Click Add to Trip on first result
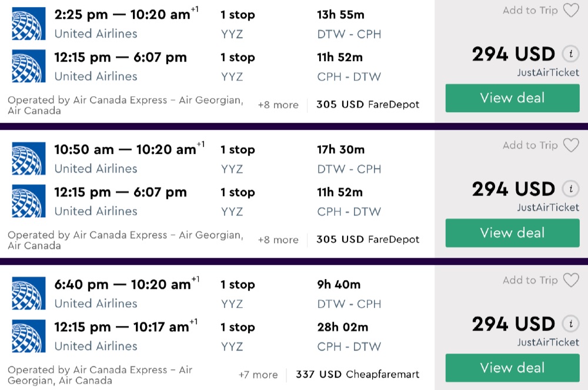Viewport: 588px width, 390px height. 530,11
